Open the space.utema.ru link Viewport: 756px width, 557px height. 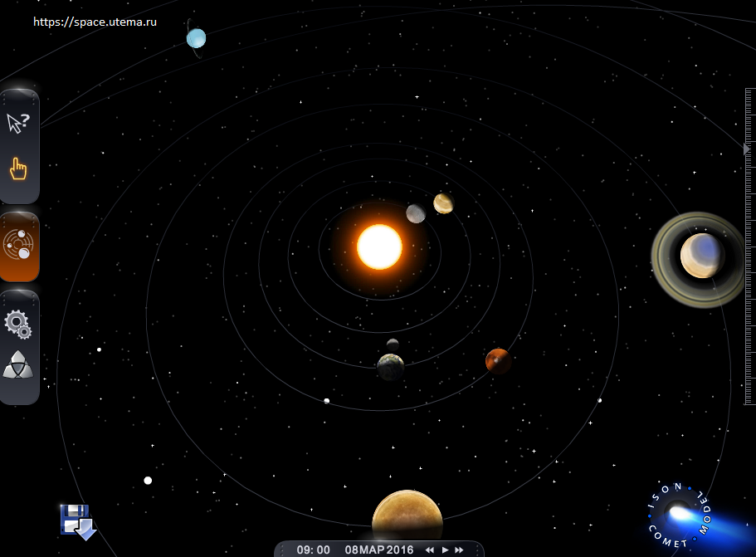(x=95, y=22)
